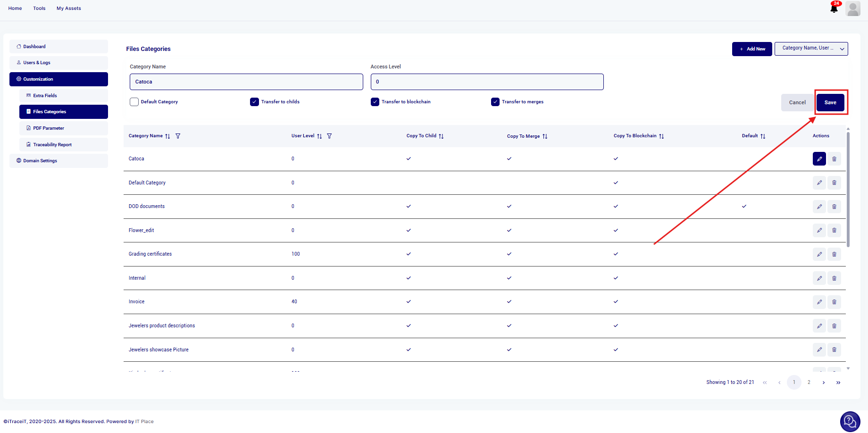Open the Tools menu
Viewport: 868px width, 433px height.
39,8
